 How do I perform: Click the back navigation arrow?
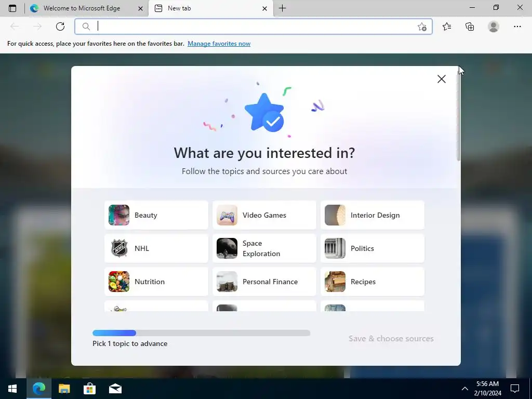(x=15, y=26)
